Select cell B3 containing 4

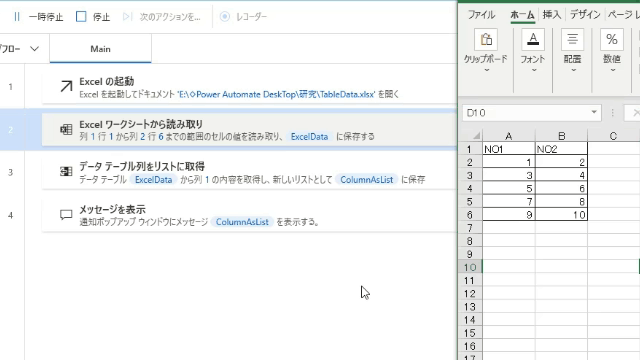(561, 175)
